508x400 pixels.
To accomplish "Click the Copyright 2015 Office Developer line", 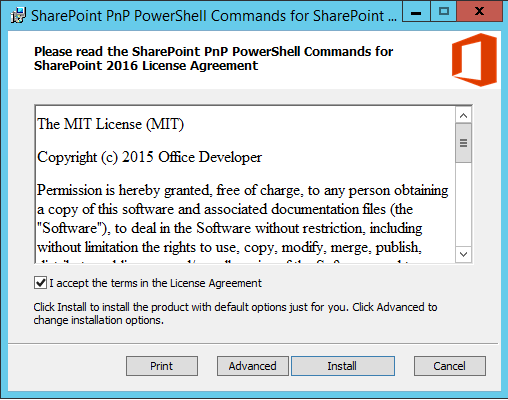I will tap(149, 157).
